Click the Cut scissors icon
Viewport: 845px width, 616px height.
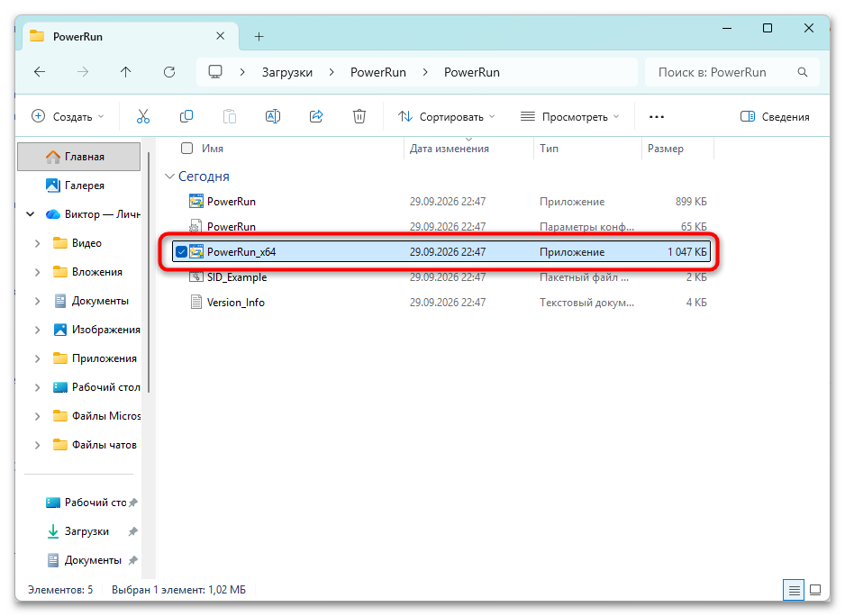pyautogui.click(x=143, y=116)
